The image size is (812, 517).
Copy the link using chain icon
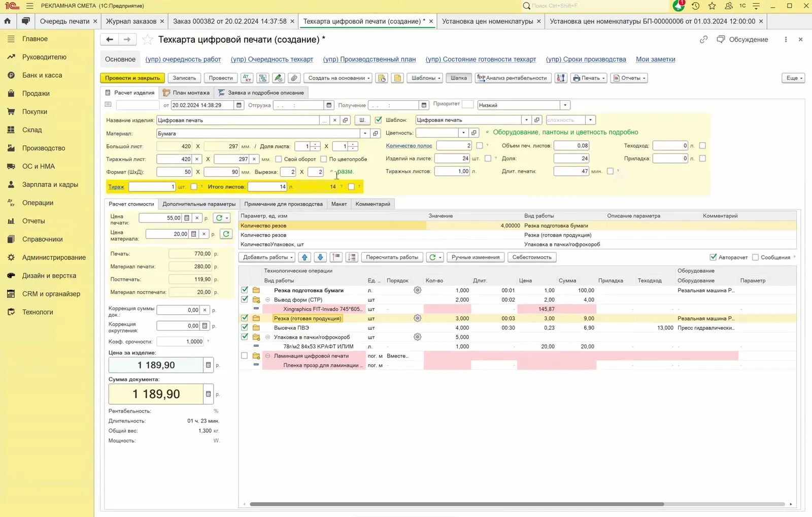coord(703,40)
